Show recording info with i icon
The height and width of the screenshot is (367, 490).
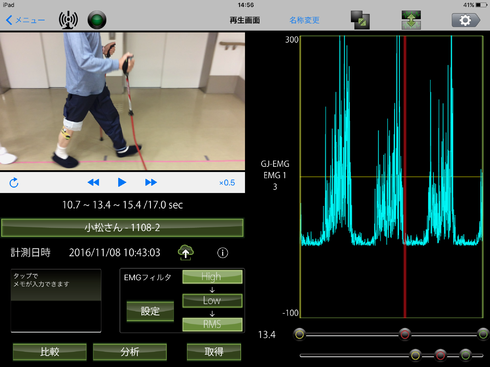223,253
